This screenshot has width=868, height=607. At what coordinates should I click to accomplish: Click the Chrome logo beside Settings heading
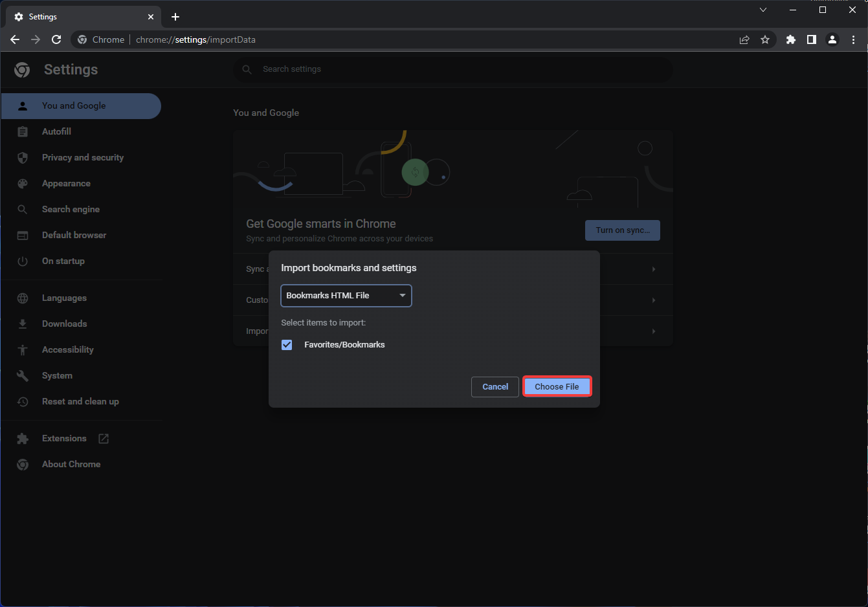pyautogui.click(x=22, y=70)
